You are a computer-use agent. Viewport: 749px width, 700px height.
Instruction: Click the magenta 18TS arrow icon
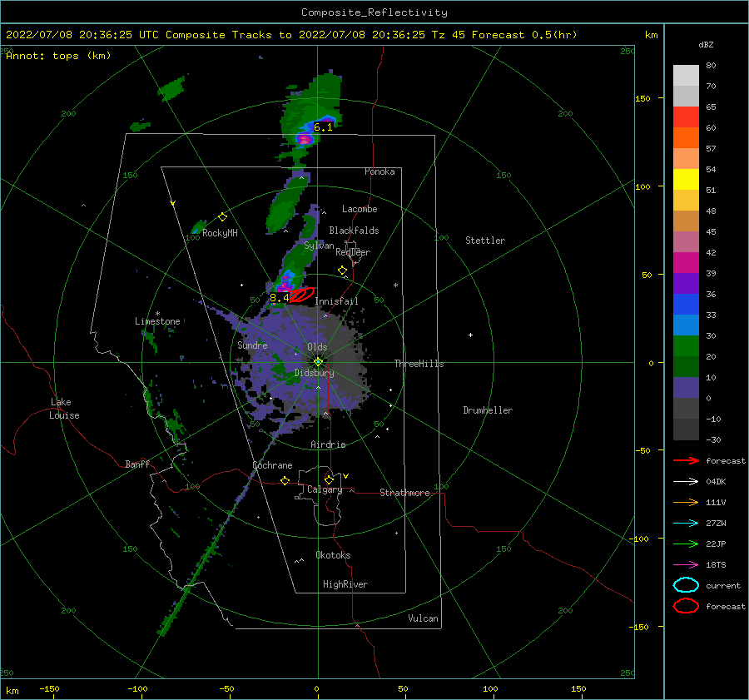pyautogui.click(x=686, y=565)
